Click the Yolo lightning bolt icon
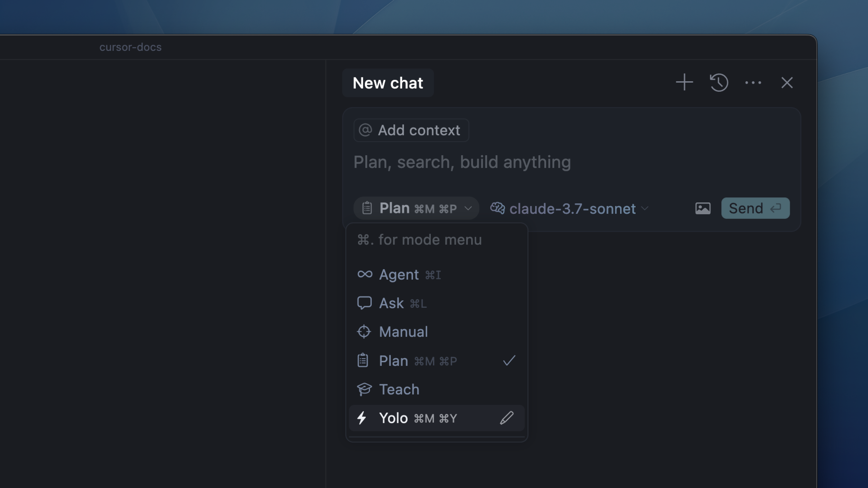This screenshot has width=868, height=488. (362, 418)
